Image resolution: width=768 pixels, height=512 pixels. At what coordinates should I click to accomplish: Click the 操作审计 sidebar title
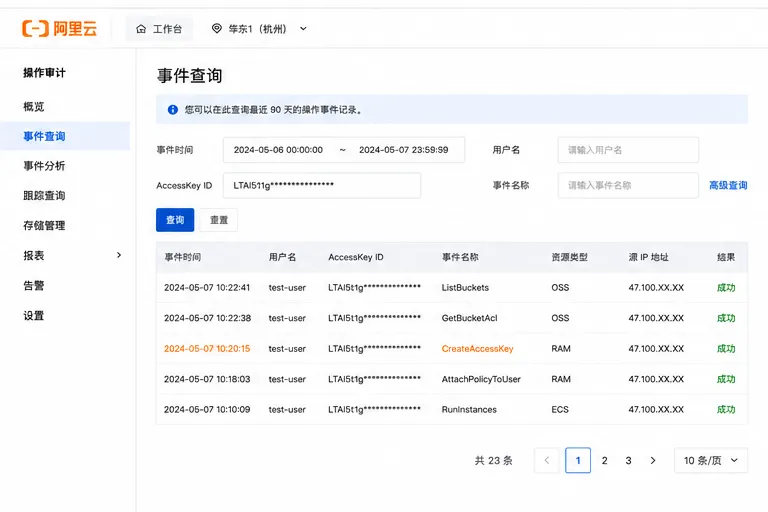44,73
